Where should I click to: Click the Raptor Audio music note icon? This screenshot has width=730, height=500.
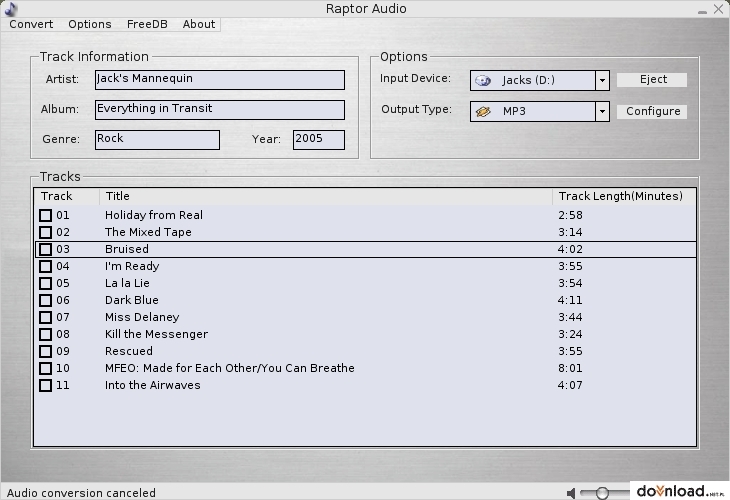[10, 8]
